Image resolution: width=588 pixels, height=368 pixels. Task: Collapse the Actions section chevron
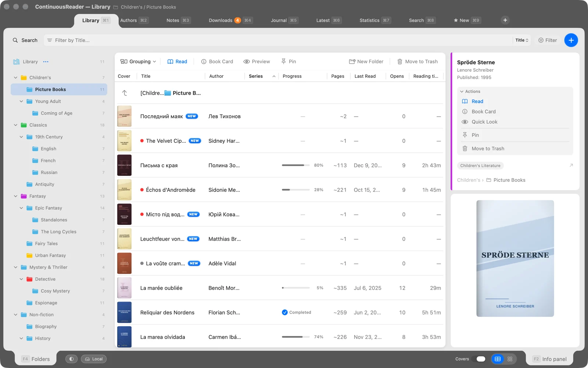462,91
